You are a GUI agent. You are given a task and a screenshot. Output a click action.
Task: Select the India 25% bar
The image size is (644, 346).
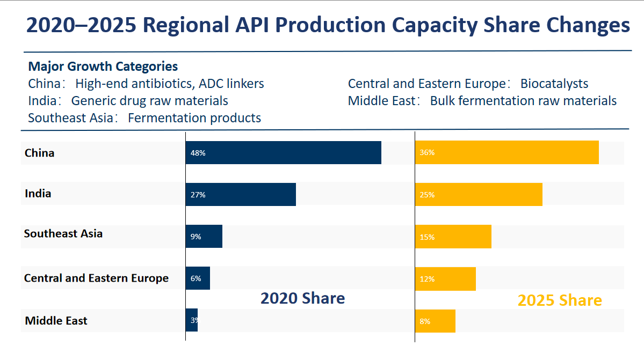(x=478, y=194)
